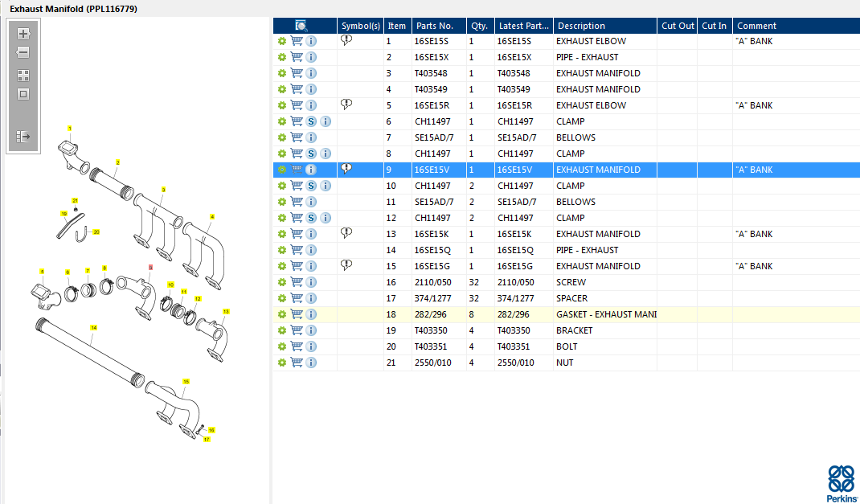Add item 1 exhaust elbow to cart
Image resolution: width=860 pixels, height=504 pixels.
tap(297, 41)
